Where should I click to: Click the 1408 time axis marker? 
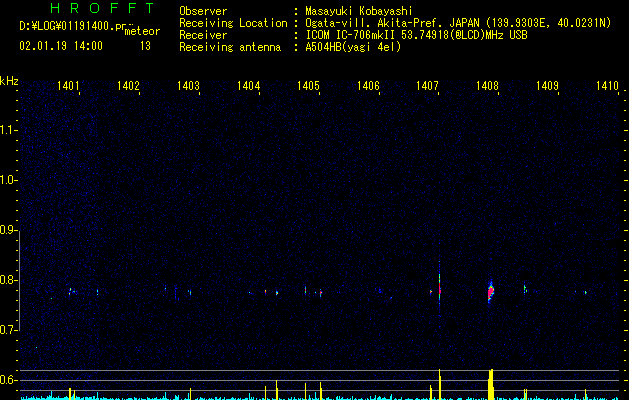(487, 86)
